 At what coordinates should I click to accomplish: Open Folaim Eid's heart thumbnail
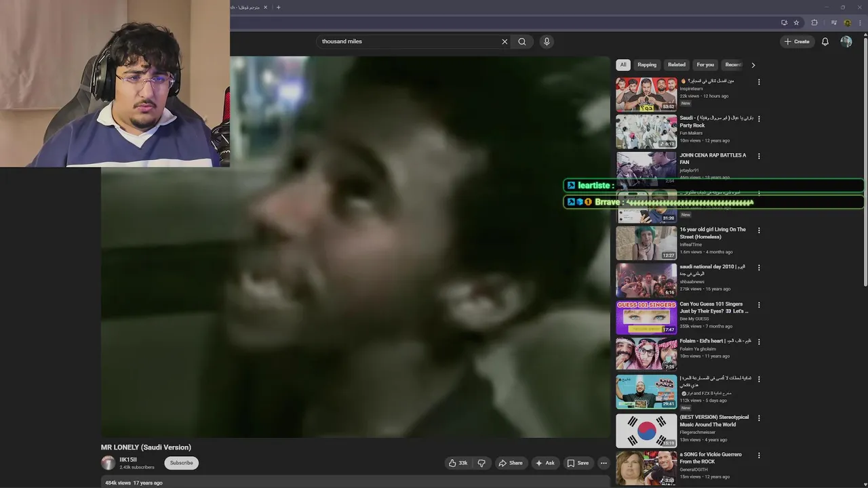pos(646,354)
